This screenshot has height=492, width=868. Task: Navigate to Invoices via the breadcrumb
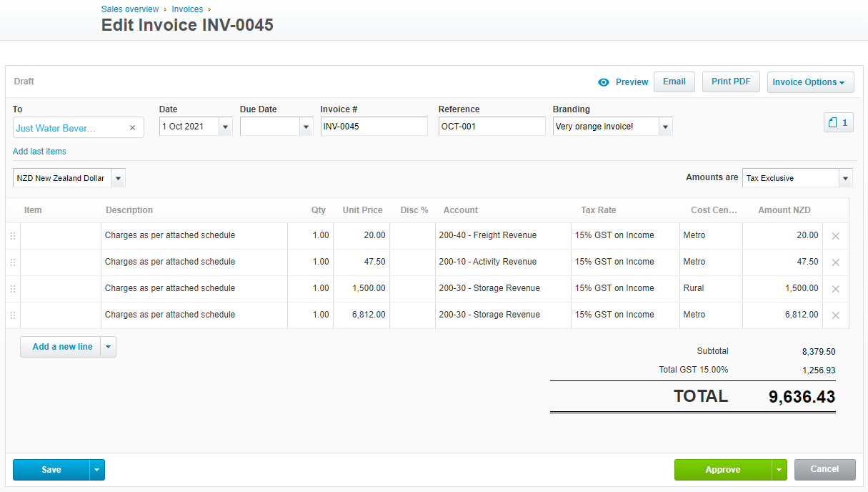pos(187,9)
